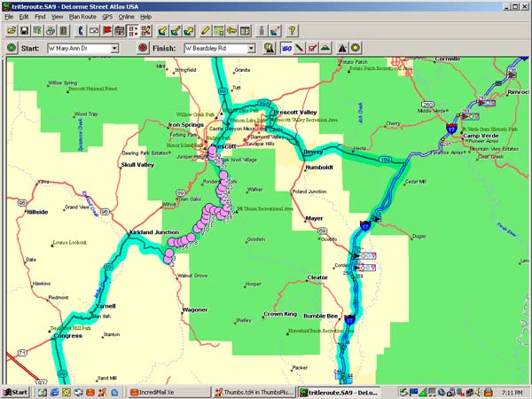Select the green-red line routing tool
The width and height of the screenshot is (532, 399).
tap(300, 48)
